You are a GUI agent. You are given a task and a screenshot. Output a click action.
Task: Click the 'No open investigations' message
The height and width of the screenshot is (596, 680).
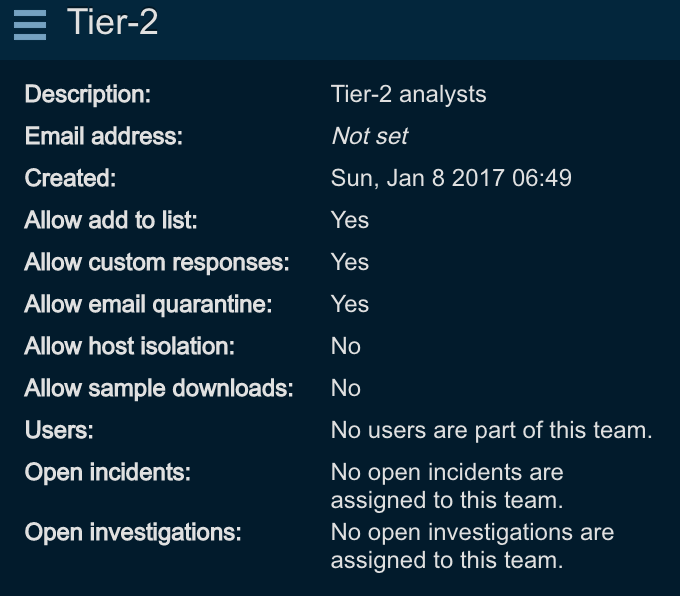(x=472, y=546)
